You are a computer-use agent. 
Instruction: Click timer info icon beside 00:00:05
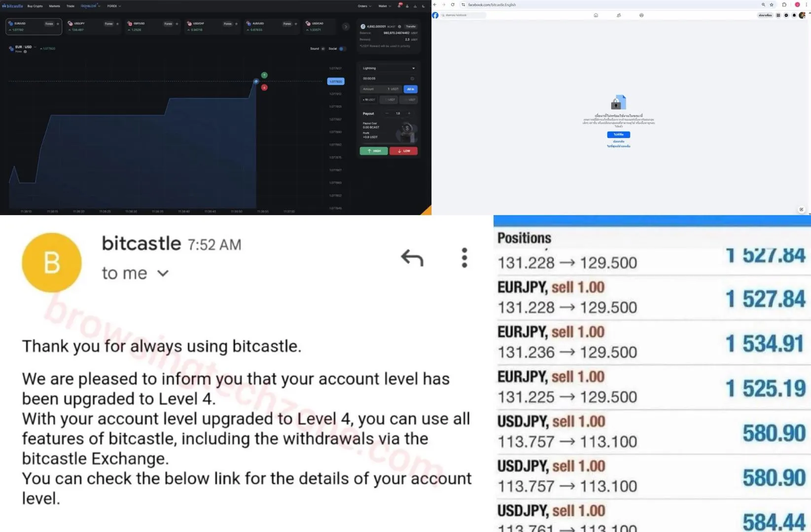point(412,78)
